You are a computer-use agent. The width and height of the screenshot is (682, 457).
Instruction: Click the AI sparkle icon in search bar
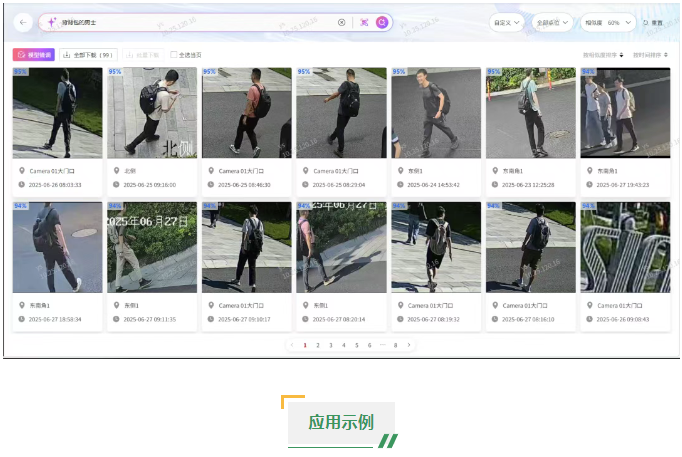(52, 22)
